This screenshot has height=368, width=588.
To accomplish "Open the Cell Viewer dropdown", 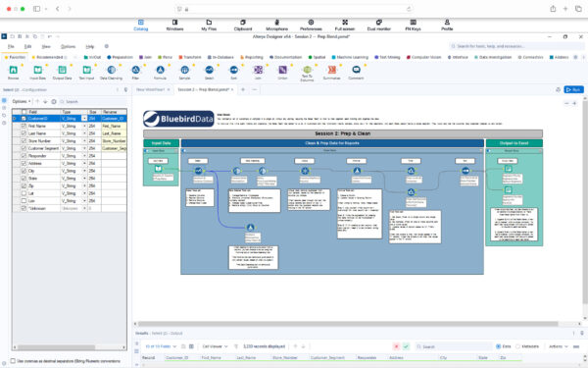I will pyautogui.click(x=215, y=346).
